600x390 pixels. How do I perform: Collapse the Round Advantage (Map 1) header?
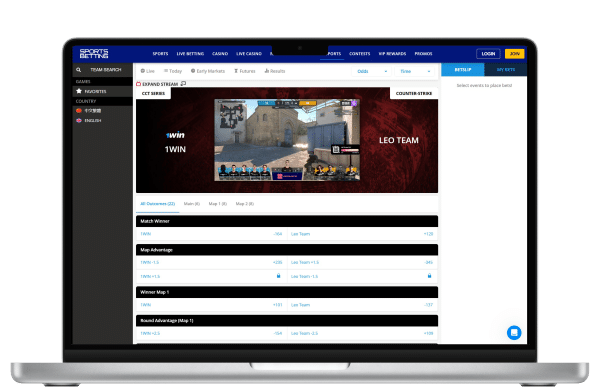[287, 321]
